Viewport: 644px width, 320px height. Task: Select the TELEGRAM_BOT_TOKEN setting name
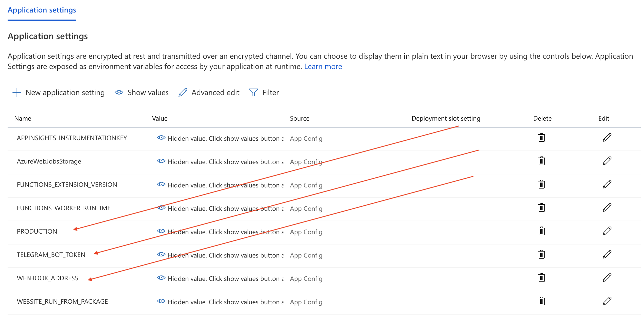51,255
